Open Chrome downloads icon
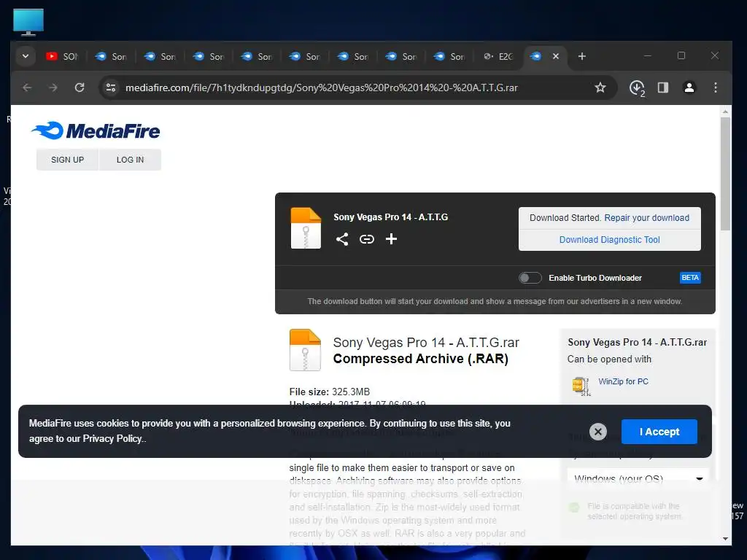The image size is (747, 560). click(x=636, y=87)
